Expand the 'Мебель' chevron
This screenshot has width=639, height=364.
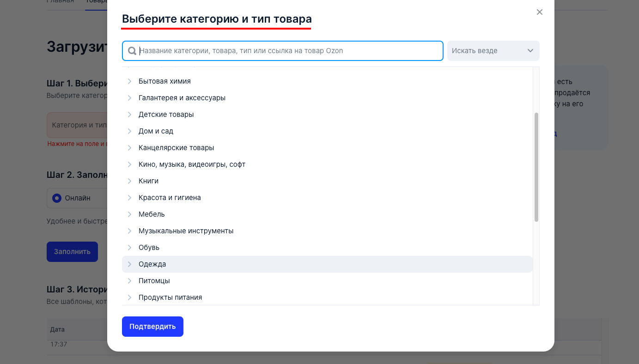130,214
